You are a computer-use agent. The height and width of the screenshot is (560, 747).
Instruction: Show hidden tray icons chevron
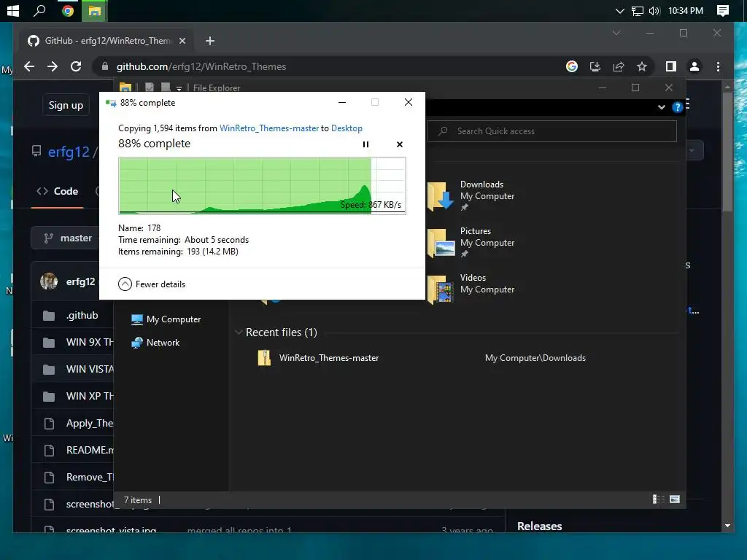619,11
